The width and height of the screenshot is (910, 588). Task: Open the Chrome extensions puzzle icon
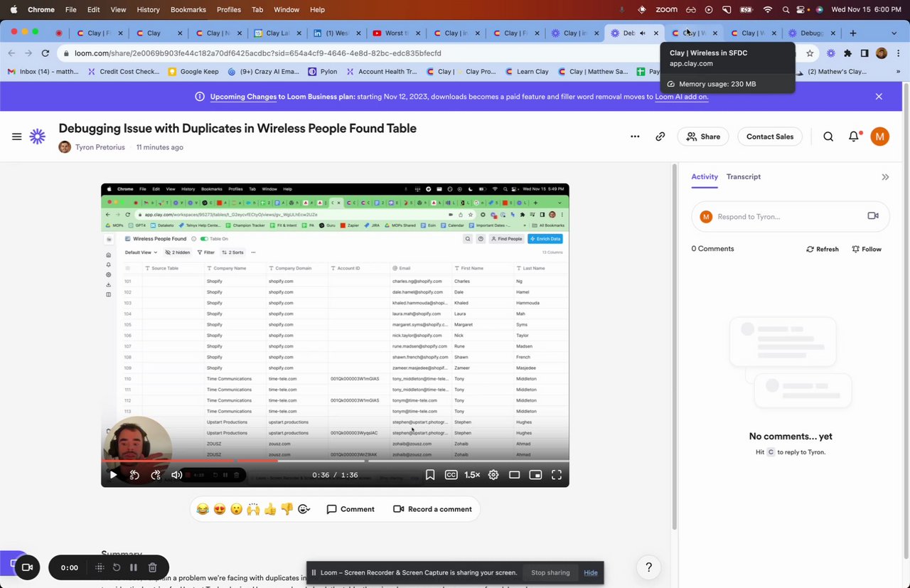[847, 53]
